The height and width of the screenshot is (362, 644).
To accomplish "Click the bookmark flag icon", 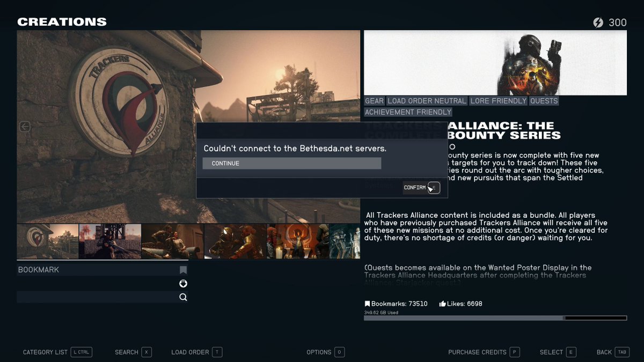I will click(183, 270).
